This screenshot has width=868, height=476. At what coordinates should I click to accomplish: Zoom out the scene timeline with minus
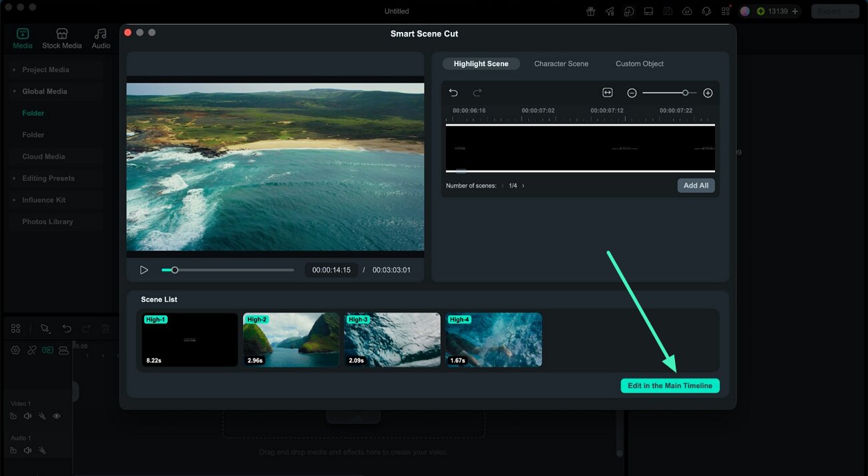click(632, 93)
